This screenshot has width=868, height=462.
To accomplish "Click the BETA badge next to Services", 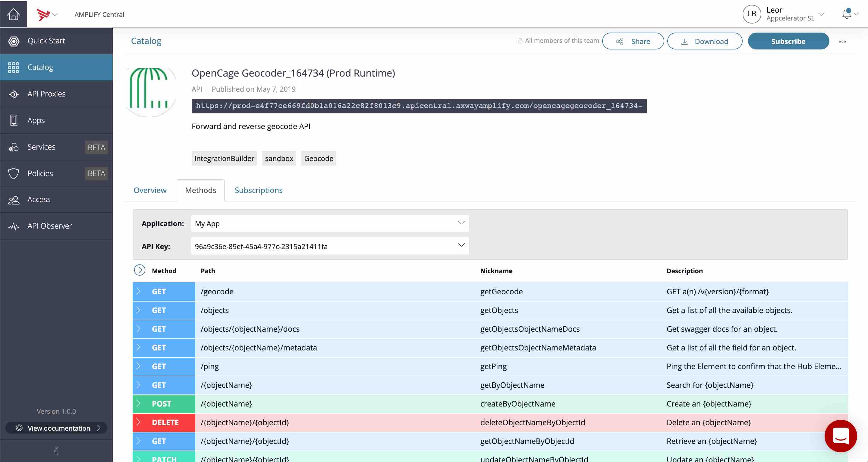I will pyautogui.click(x=96, y=147).
